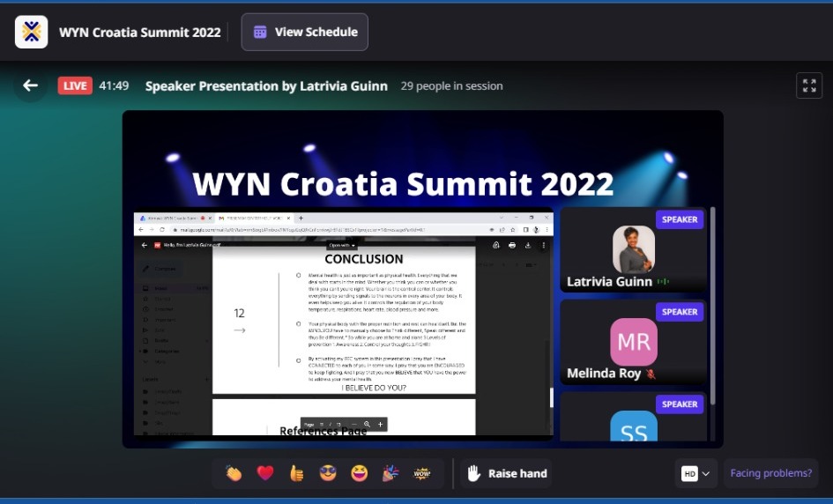Send the WOW reaction
This screenshot has height=504, width=833.
pyautogui.click(x=422, y=473)
